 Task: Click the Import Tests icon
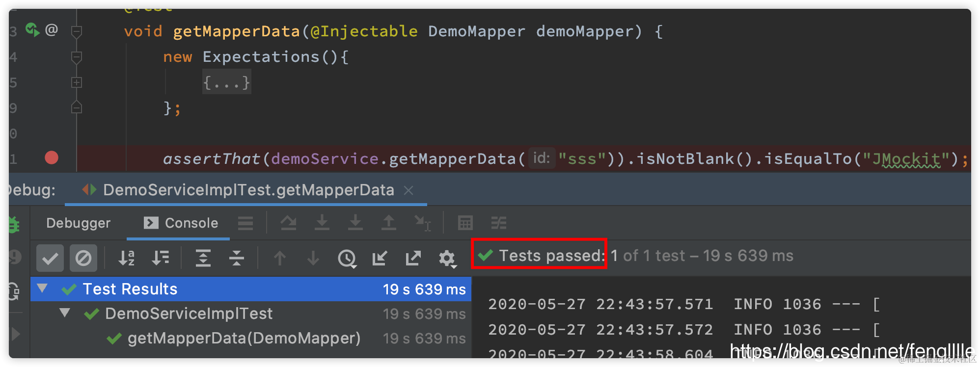pos(380,258)
